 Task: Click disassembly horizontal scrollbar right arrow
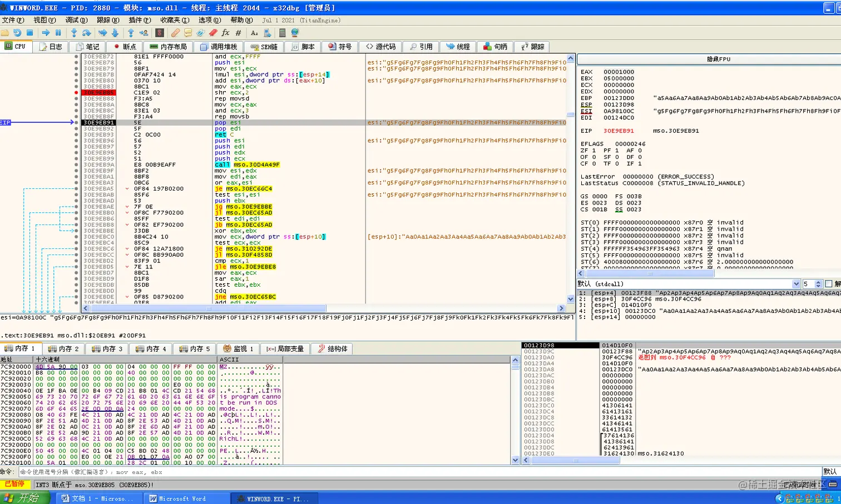point(561,308)
